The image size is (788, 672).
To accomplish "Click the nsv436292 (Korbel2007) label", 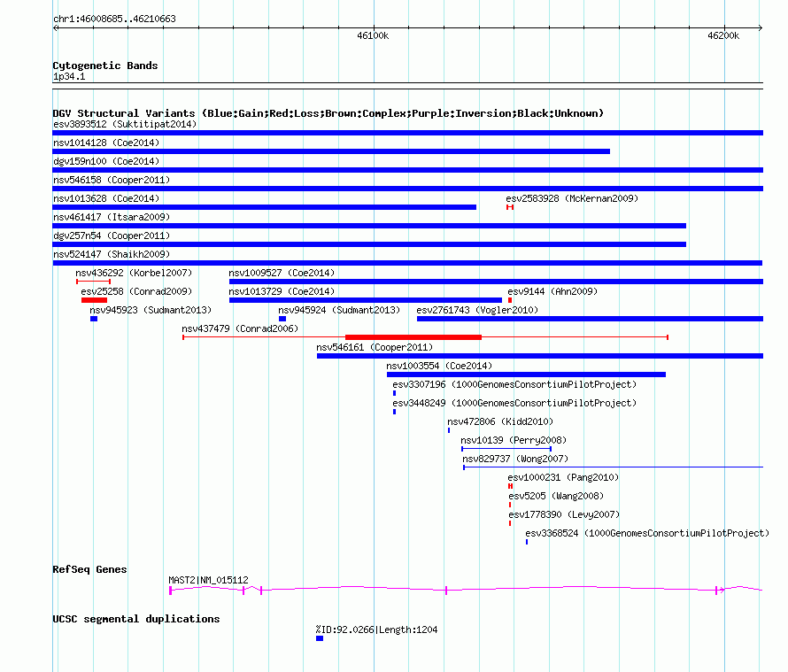I will click(x=134, y=273).
